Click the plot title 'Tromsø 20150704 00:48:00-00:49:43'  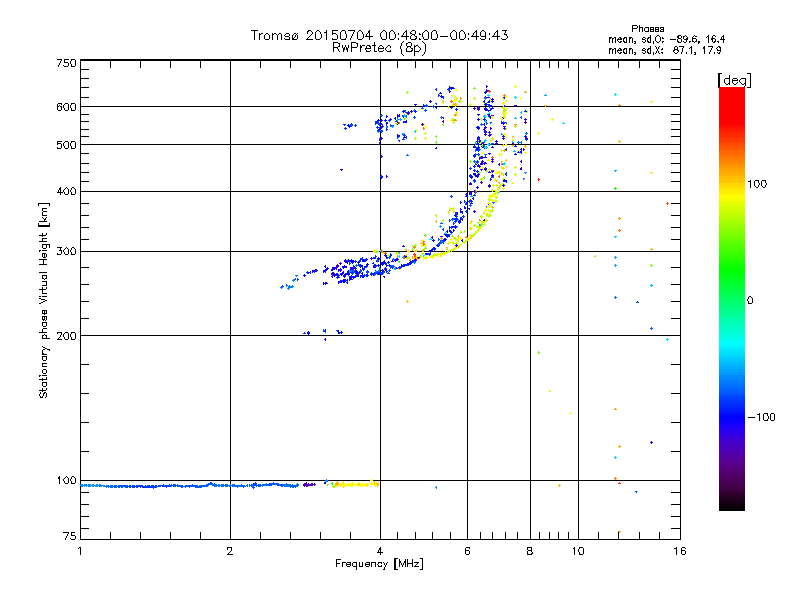point(379,35)
